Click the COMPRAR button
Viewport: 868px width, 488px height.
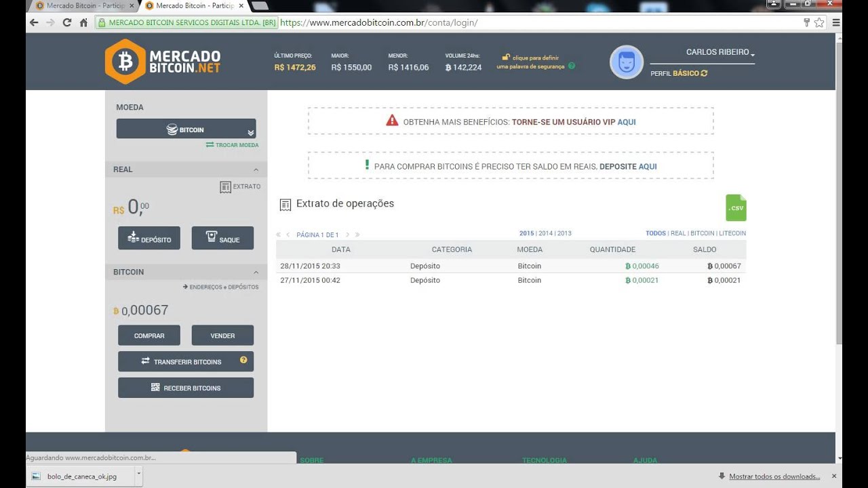coord(149,335)
